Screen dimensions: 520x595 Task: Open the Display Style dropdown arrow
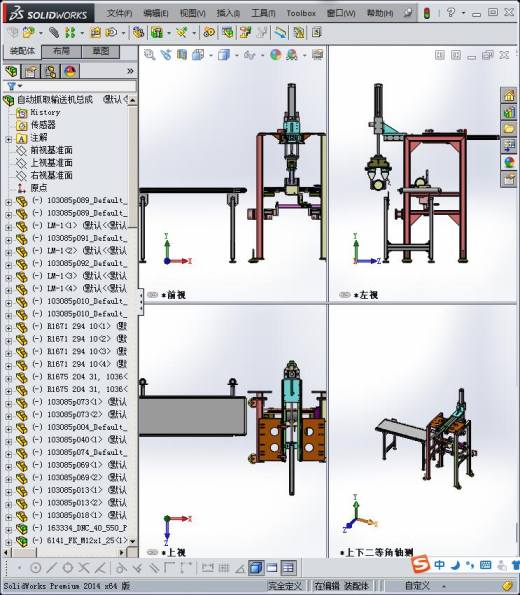coord(237,56)
